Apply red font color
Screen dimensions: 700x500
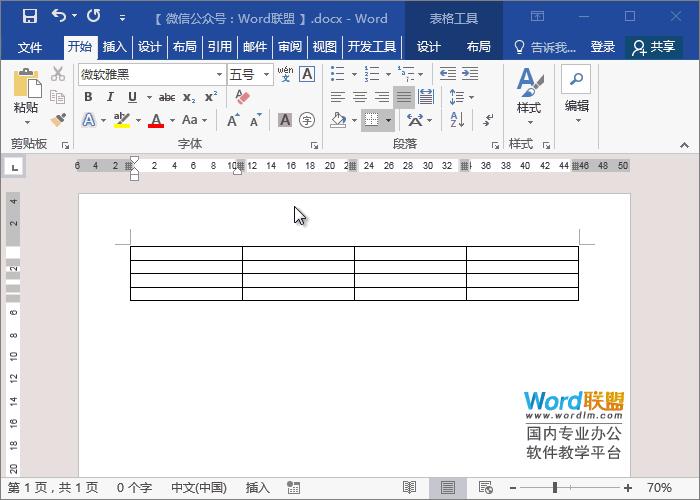coord(156,120)
